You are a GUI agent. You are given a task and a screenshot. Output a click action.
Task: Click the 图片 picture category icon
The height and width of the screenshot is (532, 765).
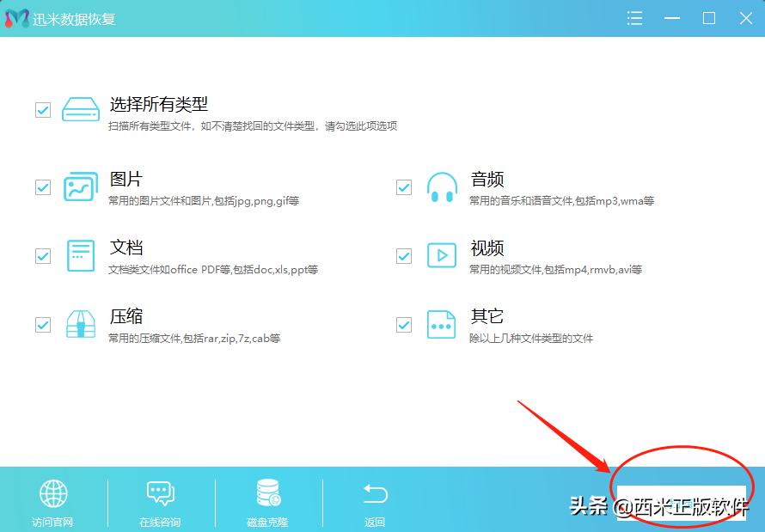(80, 187)
